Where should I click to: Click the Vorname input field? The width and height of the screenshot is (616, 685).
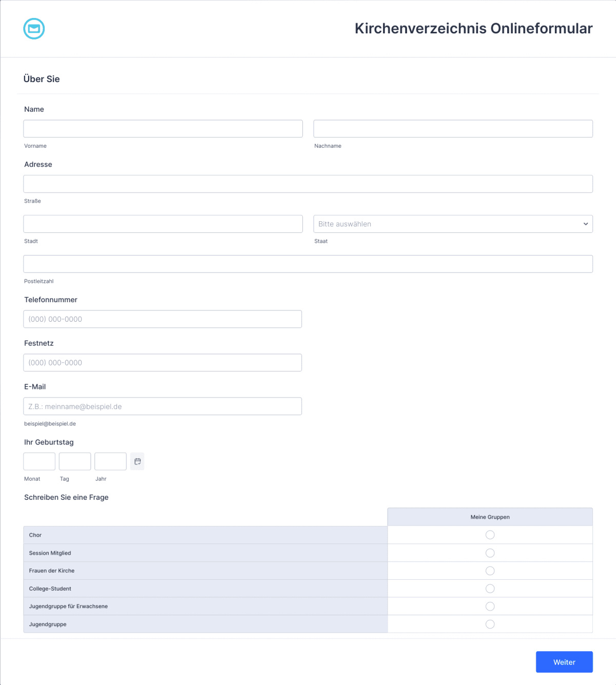[163, 128]
